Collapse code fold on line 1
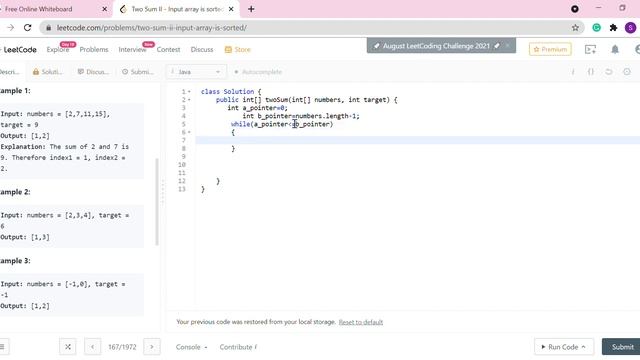Viewport: 640px width, 360px height. pos(189,92)
